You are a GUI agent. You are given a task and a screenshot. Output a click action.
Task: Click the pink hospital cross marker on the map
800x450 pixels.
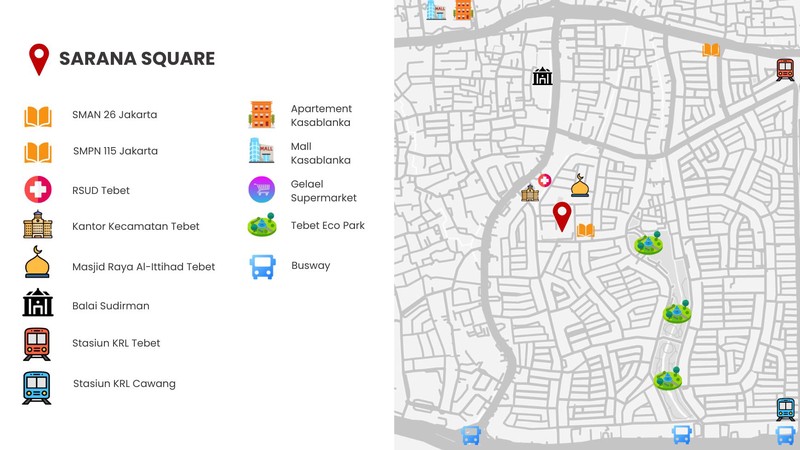[x=544, y=180]
